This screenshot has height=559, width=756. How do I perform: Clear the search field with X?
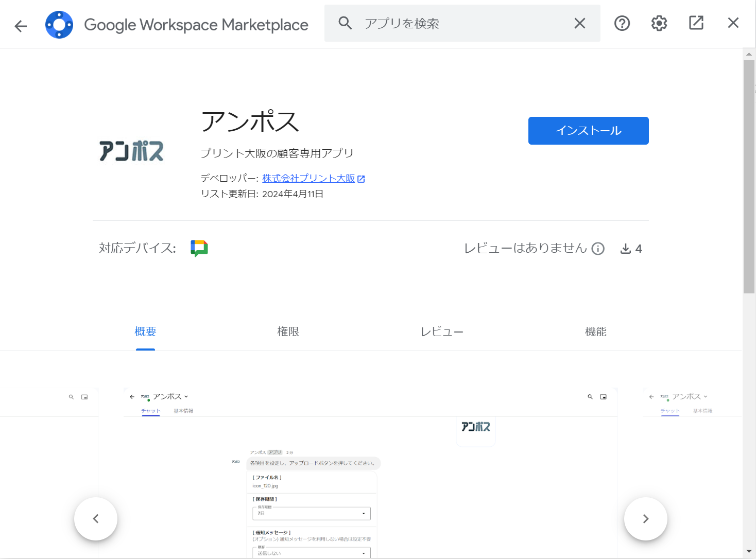point(580,23)
